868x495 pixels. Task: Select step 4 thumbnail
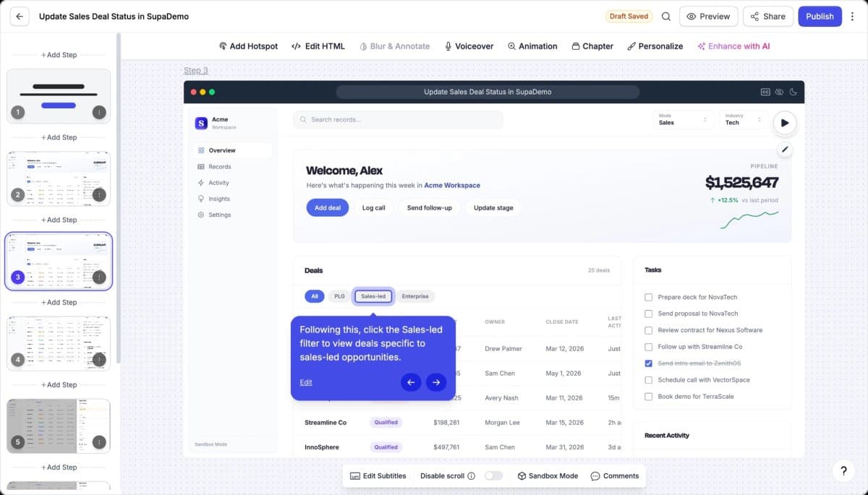pos(59,343)
